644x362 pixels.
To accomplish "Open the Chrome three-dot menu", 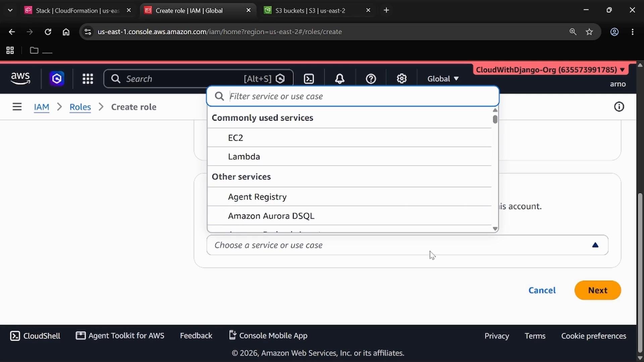I will pos(633,32).
